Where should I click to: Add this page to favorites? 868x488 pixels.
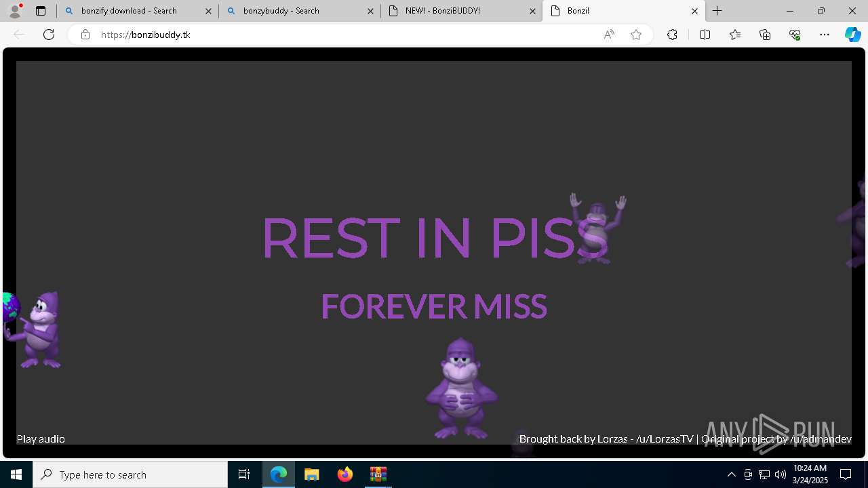[x=636, y=35]
